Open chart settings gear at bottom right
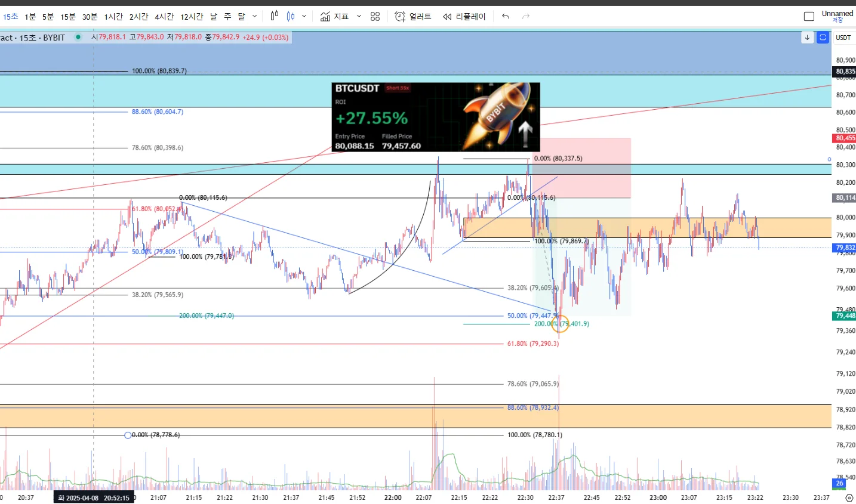 tap(849, 498)
